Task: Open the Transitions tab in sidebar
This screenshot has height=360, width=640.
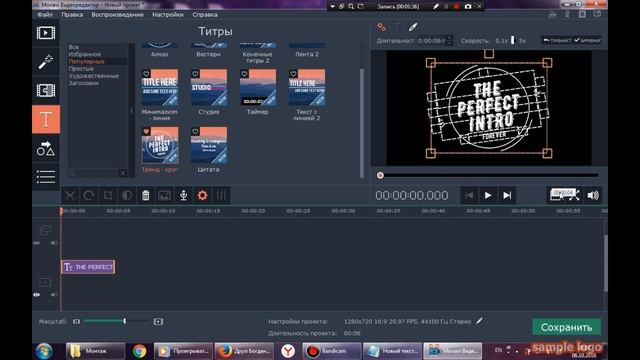Action: [46, 90]
